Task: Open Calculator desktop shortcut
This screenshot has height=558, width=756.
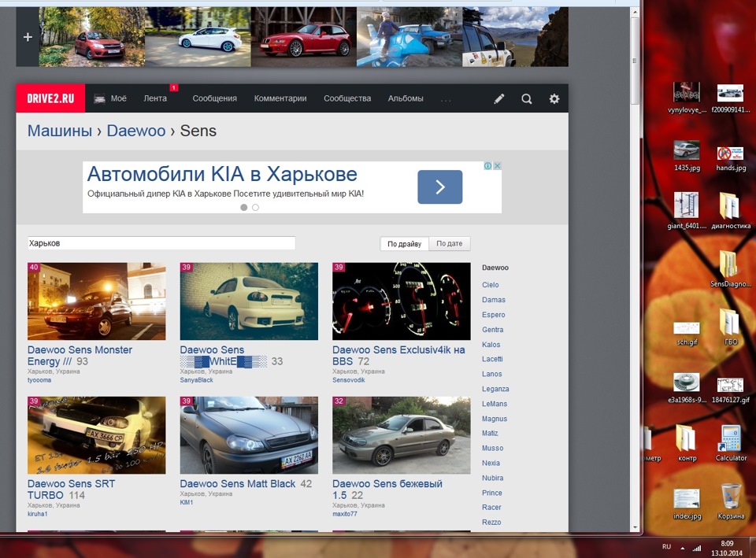Action: click(x=731, y=443)
